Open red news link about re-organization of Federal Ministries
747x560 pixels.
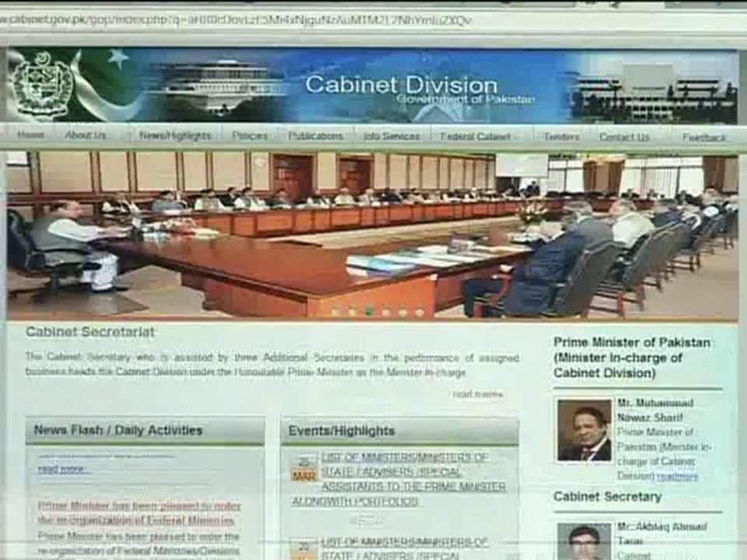click(x=139, y=513)
